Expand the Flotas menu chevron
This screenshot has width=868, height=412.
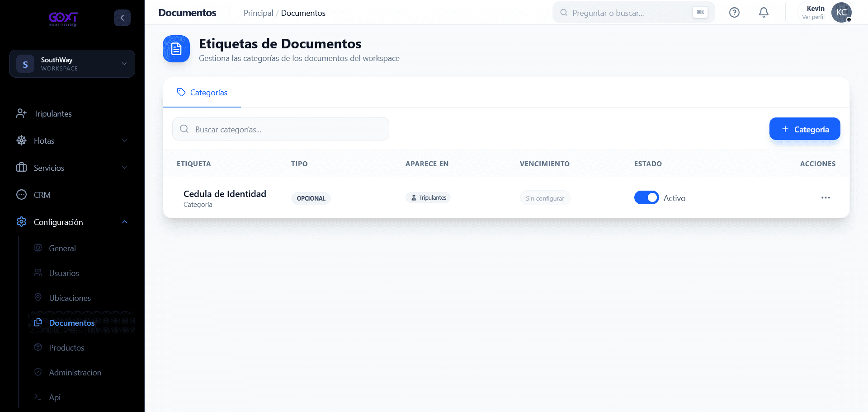[x=124, y=140]
